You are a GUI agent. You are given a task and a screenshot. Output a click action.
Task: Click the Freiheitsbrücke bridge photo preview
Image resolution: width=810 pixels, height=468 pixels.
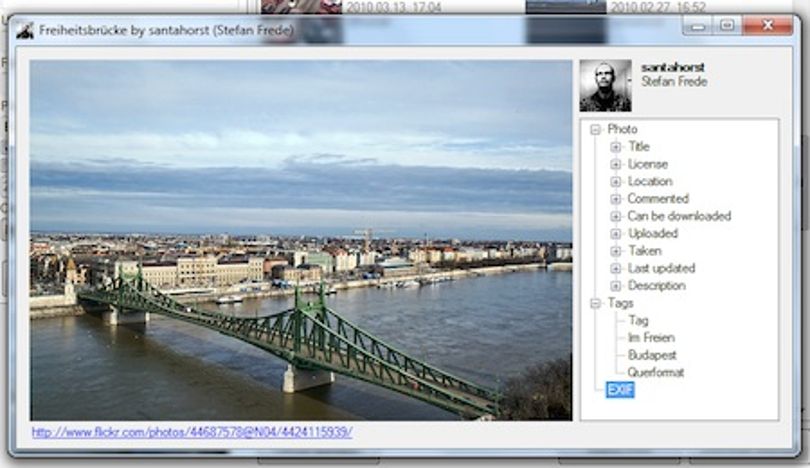(301, 240)
